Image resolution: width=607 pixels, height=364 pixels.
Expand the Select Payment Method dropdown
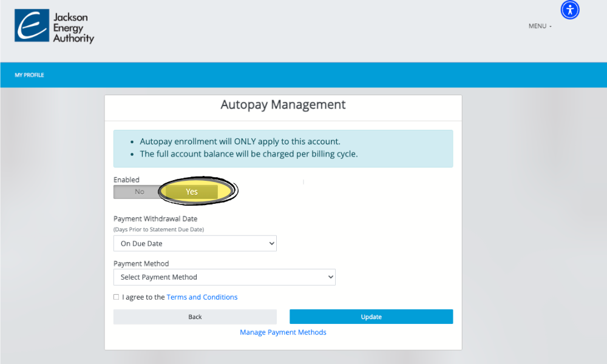pos(224,277)
